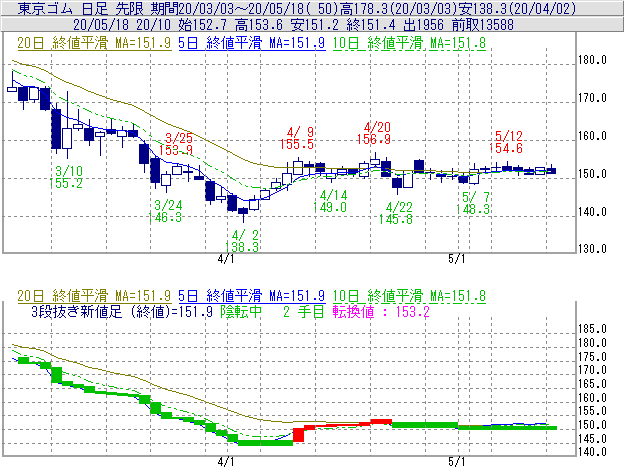The image size is (624, 474).
Task: Click the 安138.3(20/04/02) header value
Action: (516, 8)
